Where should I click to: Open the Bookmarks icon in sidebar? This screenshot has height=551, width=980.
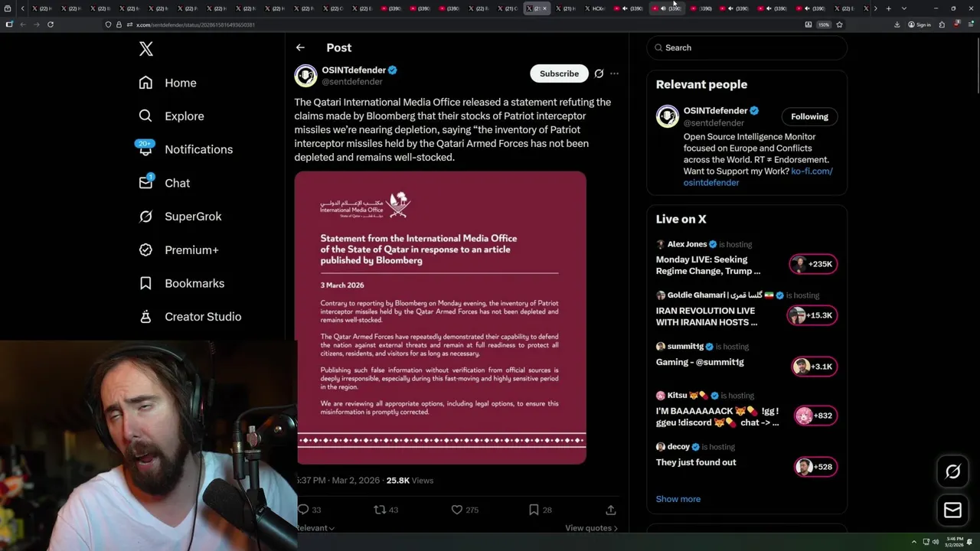click(x=145, y=283)
